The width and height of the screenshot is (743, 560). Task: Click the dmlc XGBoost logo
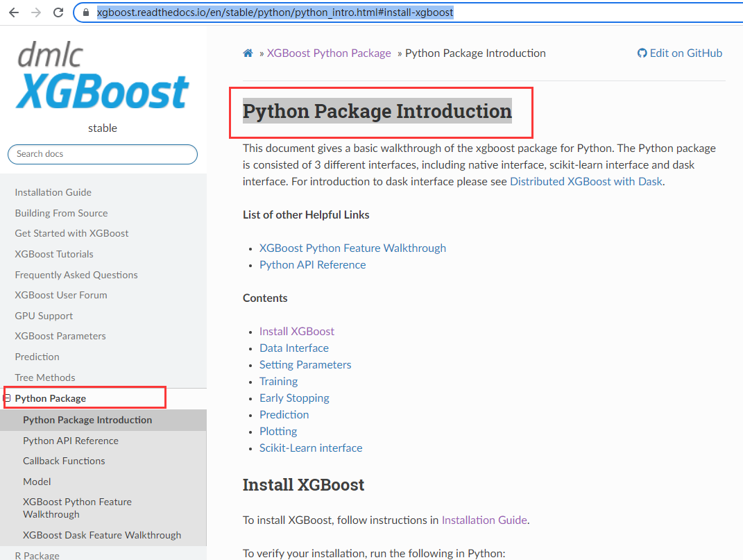(x=103, y=75)
